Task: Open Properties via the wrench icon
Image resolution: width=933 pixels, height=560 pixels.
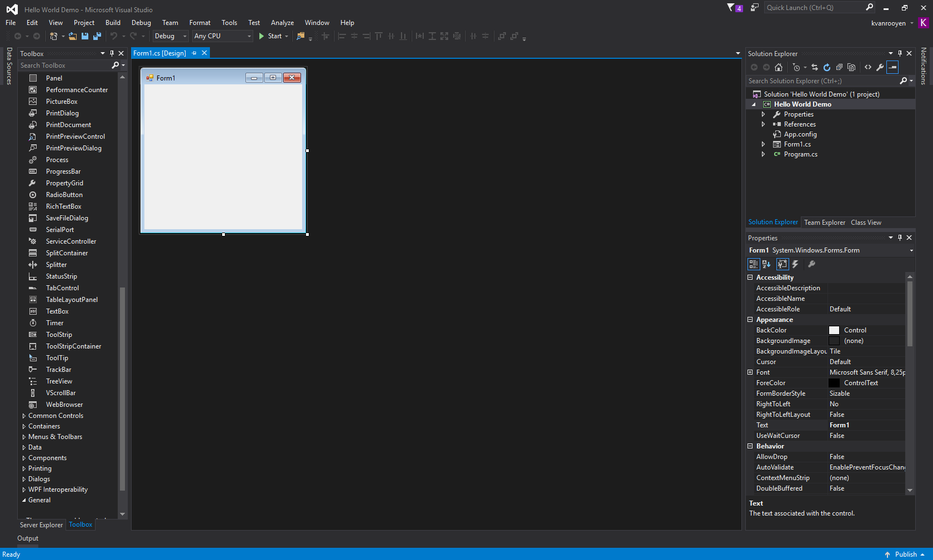Action: pyautogui.click(x=880, y=67)
